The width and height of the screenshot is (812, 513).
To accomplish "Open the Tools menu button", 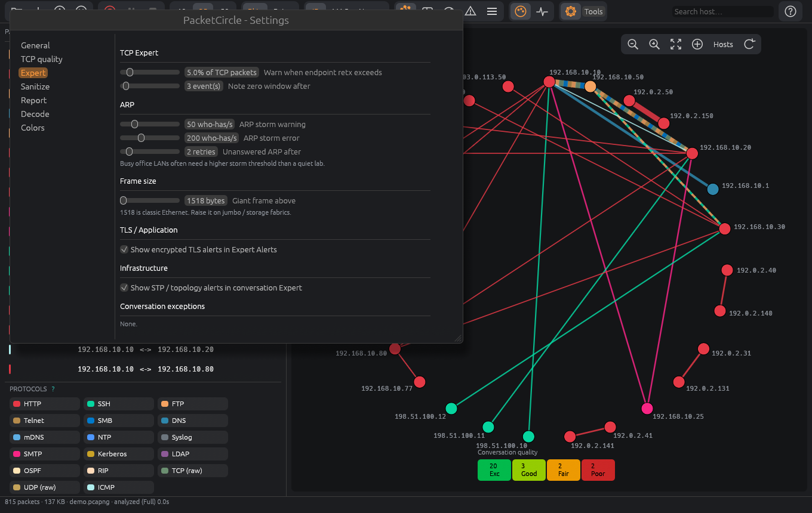I will tap(593, 11).
